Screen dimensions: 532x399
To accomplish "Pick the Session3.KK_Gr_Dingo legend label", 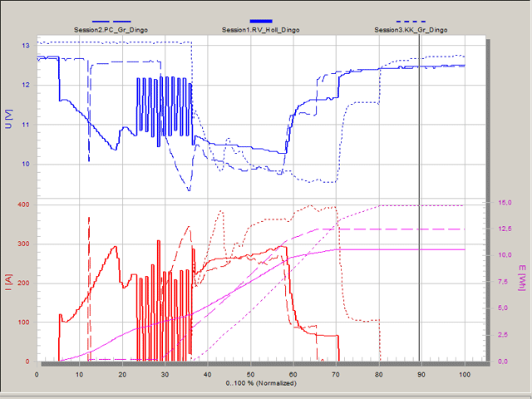I will pyautogui.click(x=411, y=30).
